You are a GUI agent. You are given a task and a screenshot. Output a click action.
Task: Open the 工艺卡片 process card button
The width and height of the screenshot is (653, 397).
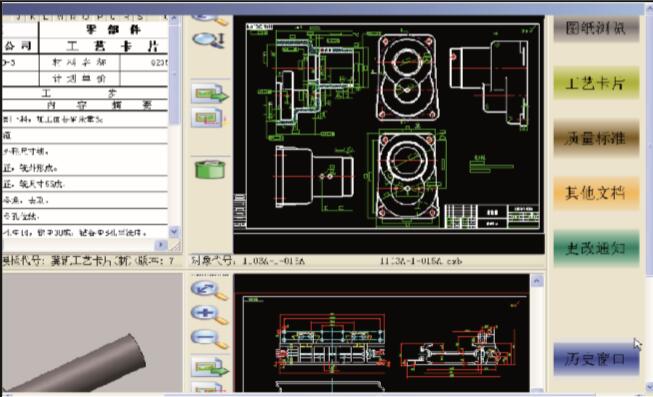point(596,83)
